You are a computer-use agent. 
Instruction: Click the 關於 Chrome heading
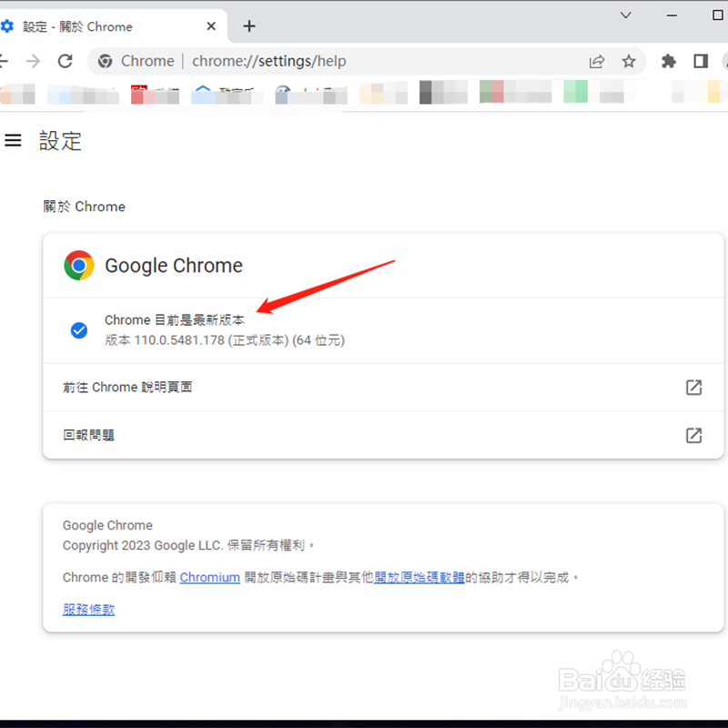click(x=84, y=207)
